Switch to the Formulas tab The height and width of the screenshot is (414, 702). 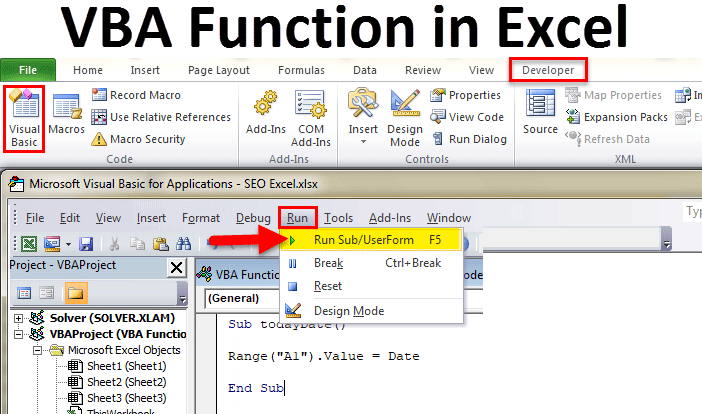pos(301,70)
